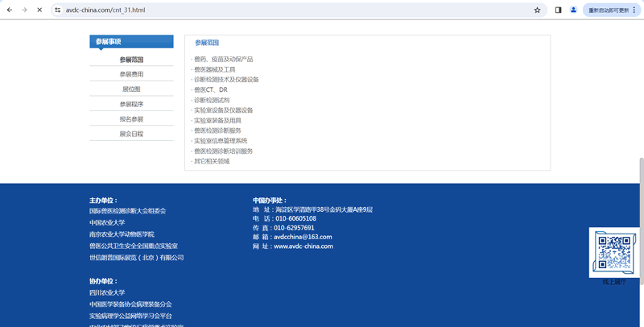The image size is (644, 327).
Task: Bookmark this page with the star icon
Action: 537,10
